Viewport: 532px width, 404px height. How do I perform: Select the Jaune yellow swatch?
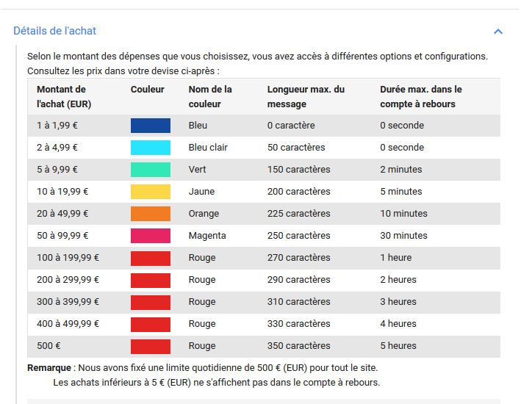(151, 192)
